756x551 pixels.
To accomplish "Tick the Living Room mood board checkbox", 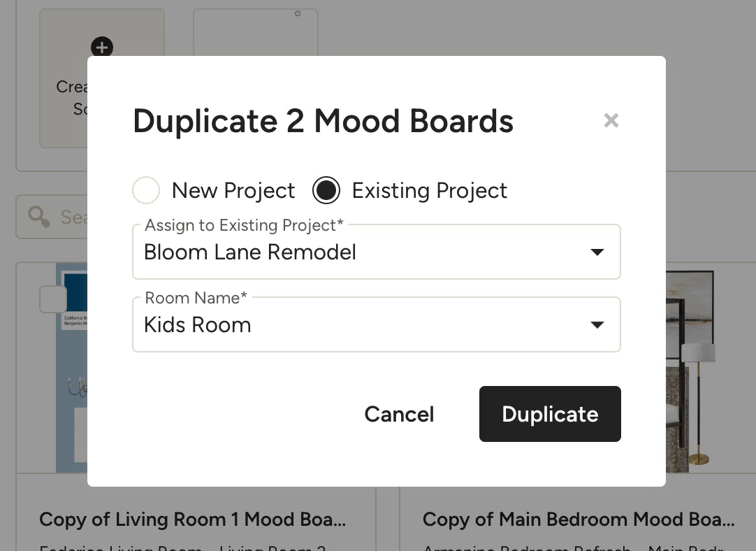I will pos(53,299).
